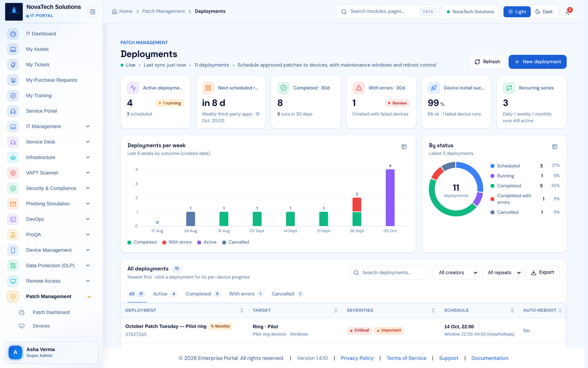
Task: Toggle table view for By status chart
Action: tap(555, 147)
